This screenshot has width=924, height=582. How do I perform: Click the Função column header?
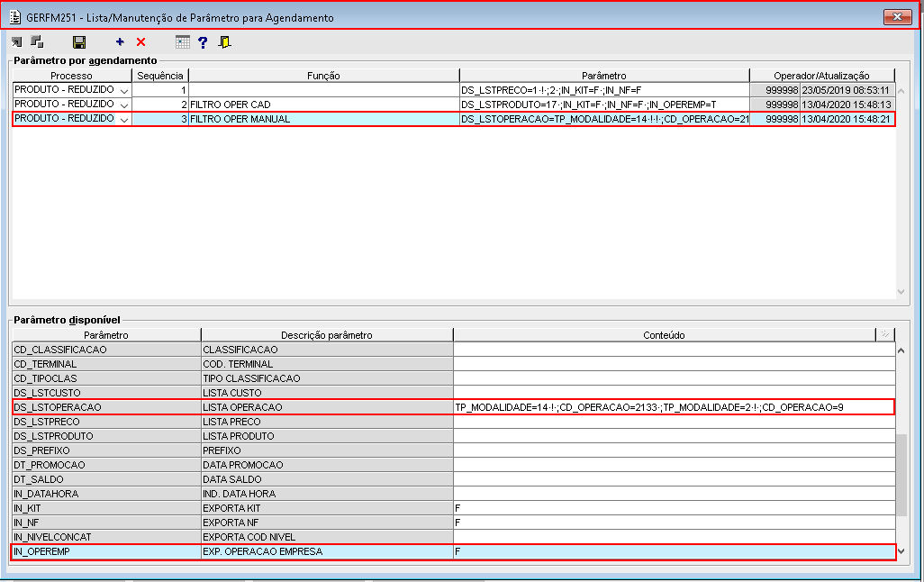coord(323,76)
